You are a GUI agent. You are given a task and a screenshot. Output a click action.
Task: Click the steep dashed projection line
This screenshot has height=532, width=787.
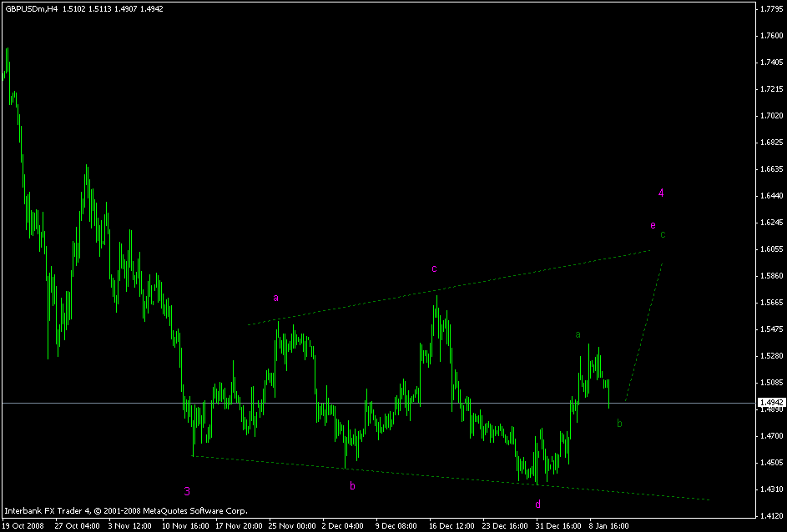pos(644,331)
